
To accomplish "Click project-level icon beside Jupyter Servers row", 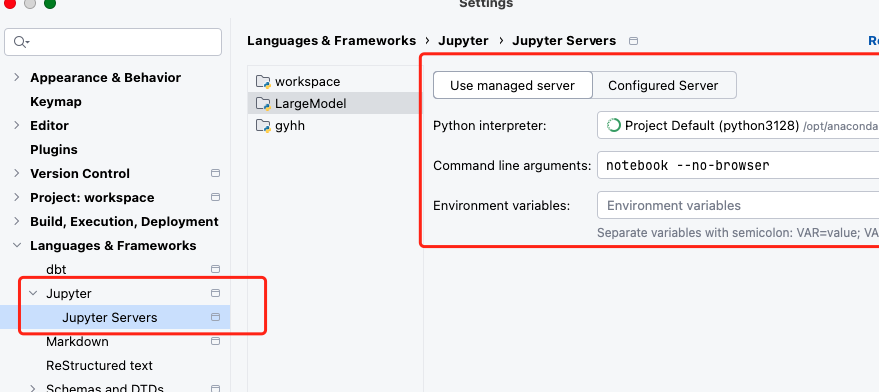I will [x=215, y=317].
